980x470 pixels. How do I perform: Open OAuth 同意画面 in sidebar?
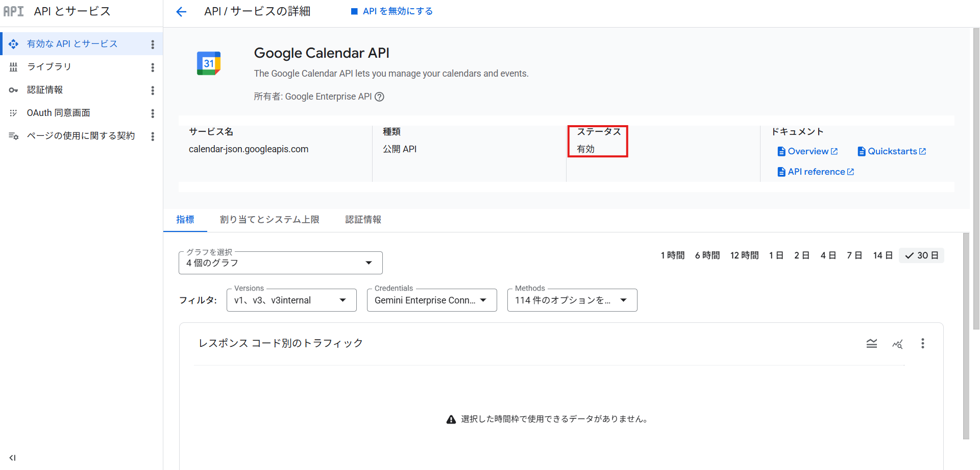point(59,113)
